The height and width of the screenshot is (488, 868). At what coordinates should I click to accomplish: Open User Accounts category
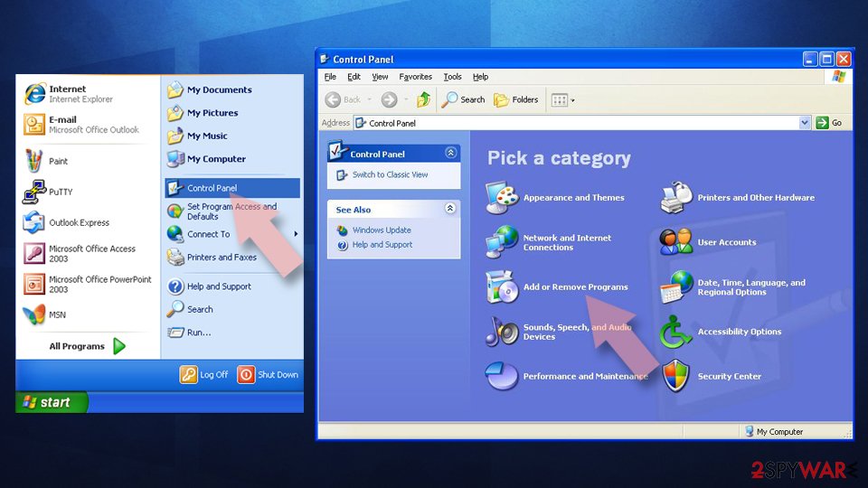click(707, 242)
